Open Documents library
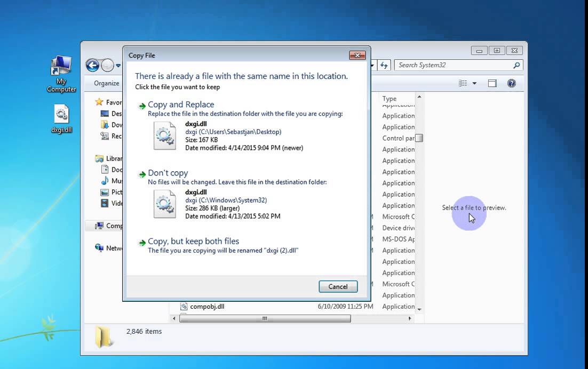Screen dimensions: 588x369 pyautogui.click(x=111, y=170)
